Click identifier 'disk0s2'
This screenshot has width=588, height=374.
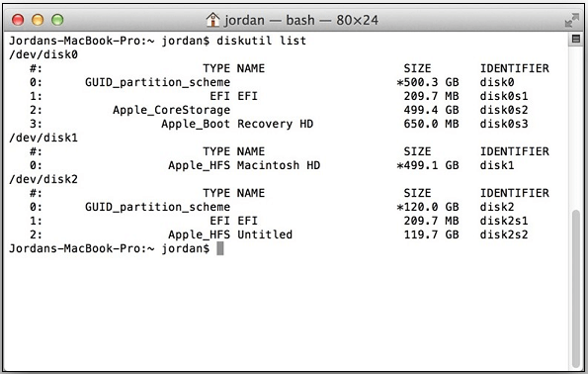504,110
